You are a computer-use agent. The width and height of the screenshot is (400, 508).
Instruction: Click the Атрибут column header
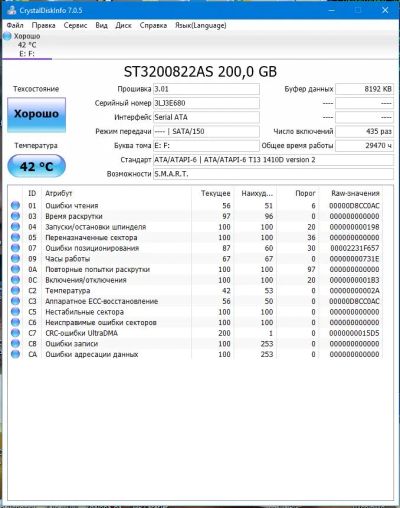[x=59, y=193]
